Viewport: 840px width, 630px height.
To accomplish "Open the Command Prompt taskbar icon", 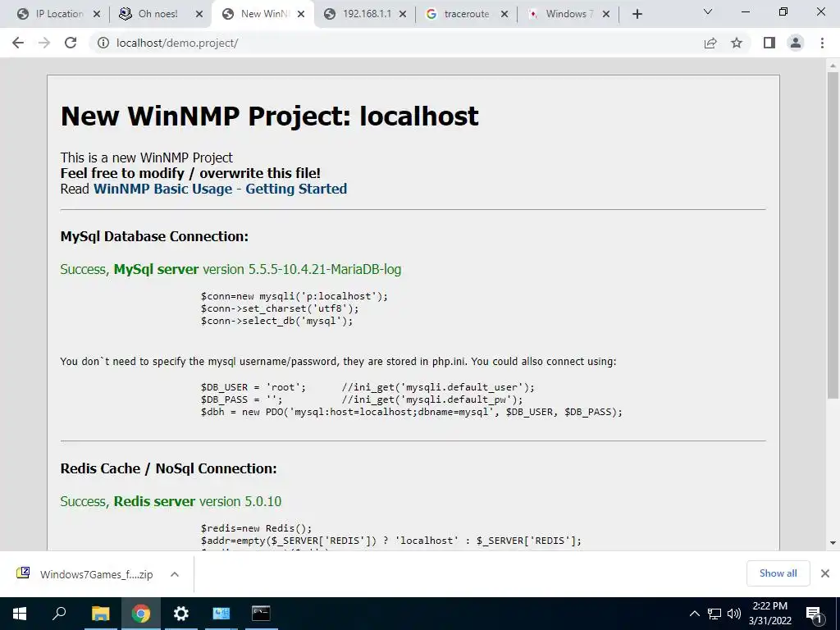I will [261, 614].
